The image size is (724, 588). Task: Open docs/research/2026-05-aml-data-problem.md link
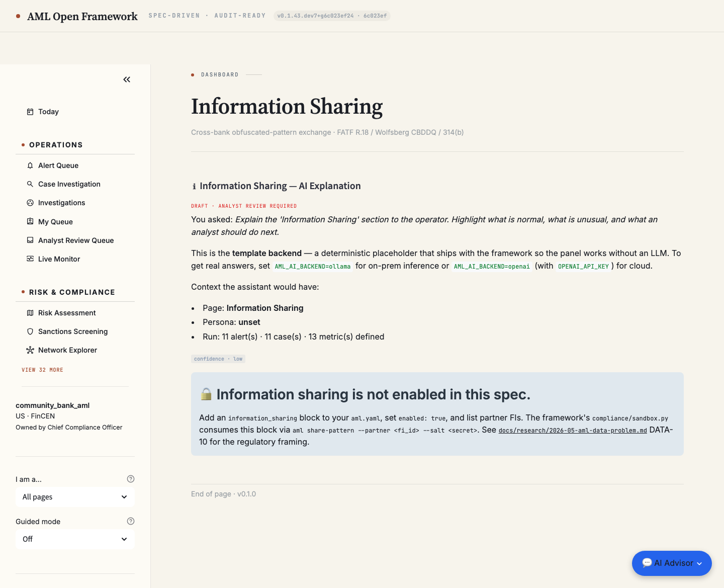(x=573, y=431)
